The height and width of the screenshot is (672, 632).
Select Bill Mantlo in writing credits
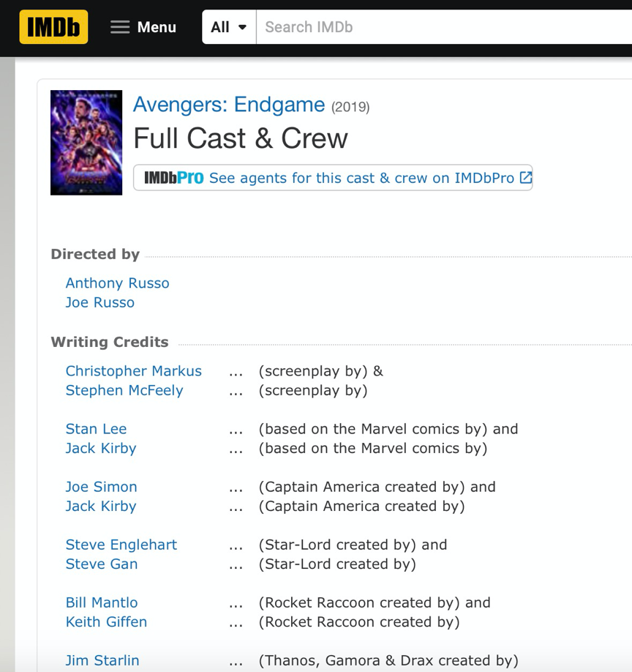[101, 602]
